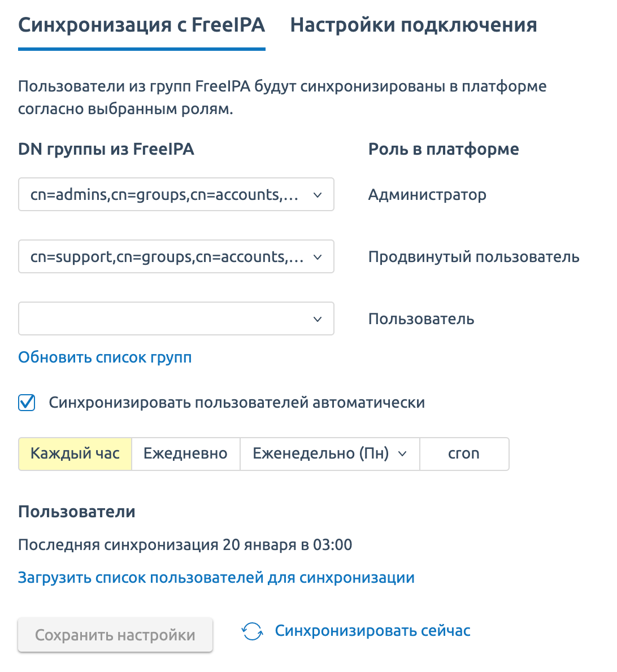The height and width of the screenshot is (672, 617).
Task: Open the Еженедельно (Пн) weekday selector
Action: pyautogui.click(x=330, y=454)
